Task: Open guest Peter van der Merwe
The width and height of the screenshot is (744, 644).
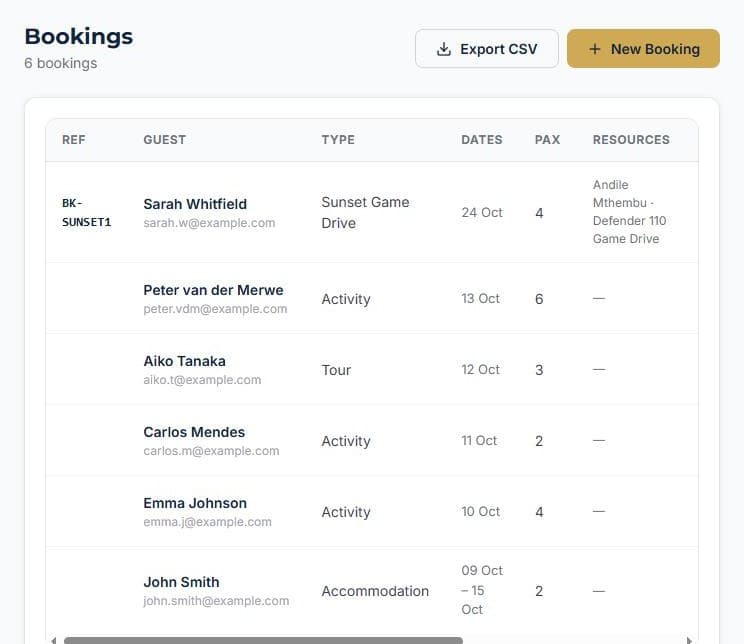Action: click(x=213, y=290)
